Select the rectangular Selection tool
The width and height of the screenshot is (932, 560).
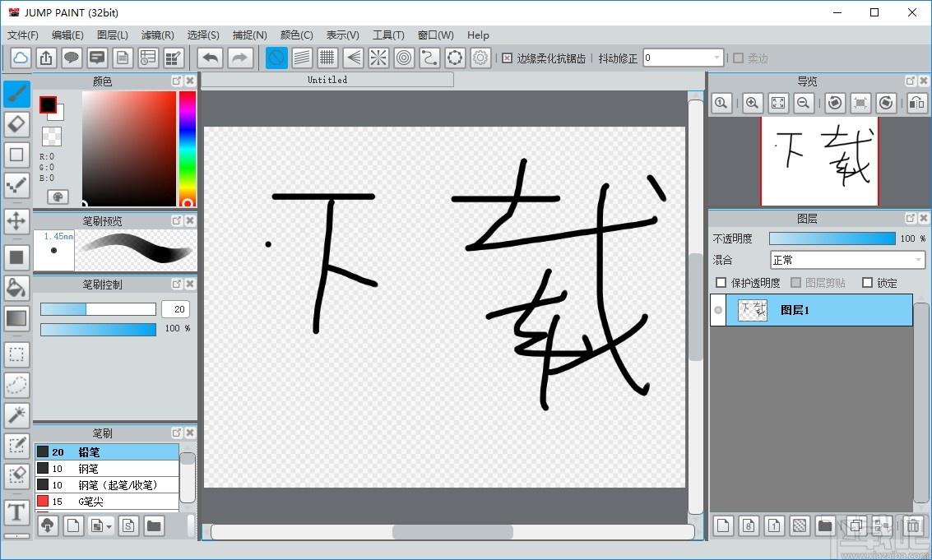pos(16,354)
